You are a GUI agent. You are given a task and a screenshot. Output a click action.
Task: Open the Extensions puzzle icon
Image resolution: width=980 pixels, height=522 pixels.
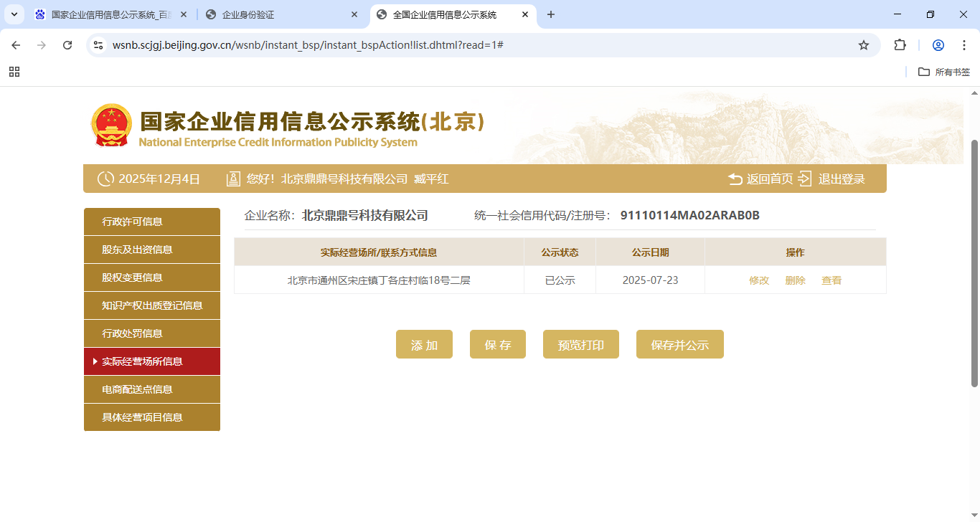pos(900,45)
